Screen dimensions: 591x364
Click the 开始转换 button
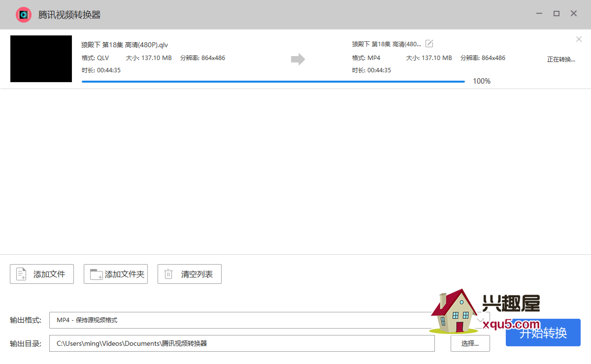543,333
